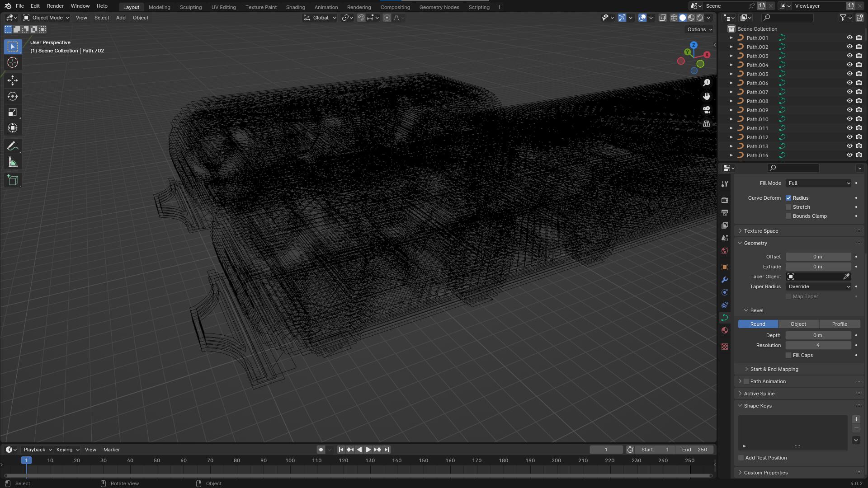Open the Tool properties tab
The height and width of the screenshot is (488, 868).
[x=725, y=184]
